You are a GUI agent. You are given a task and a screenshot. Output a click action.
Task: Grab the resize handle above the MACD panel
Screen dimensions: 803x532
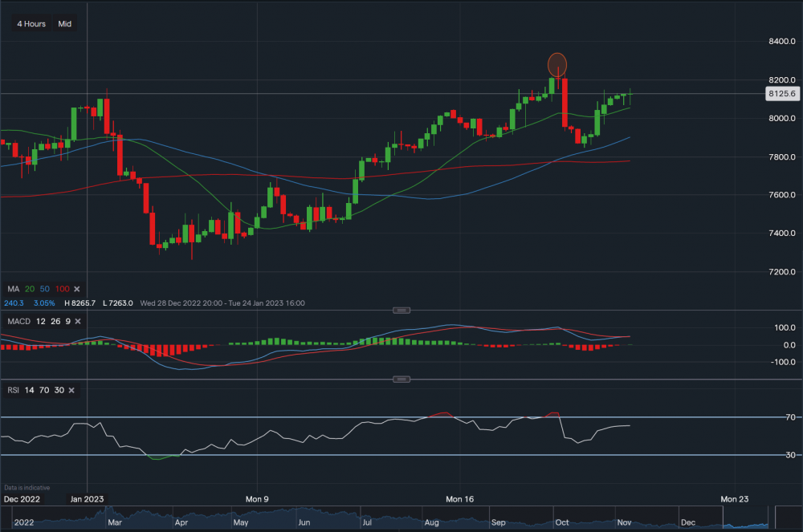401,310
